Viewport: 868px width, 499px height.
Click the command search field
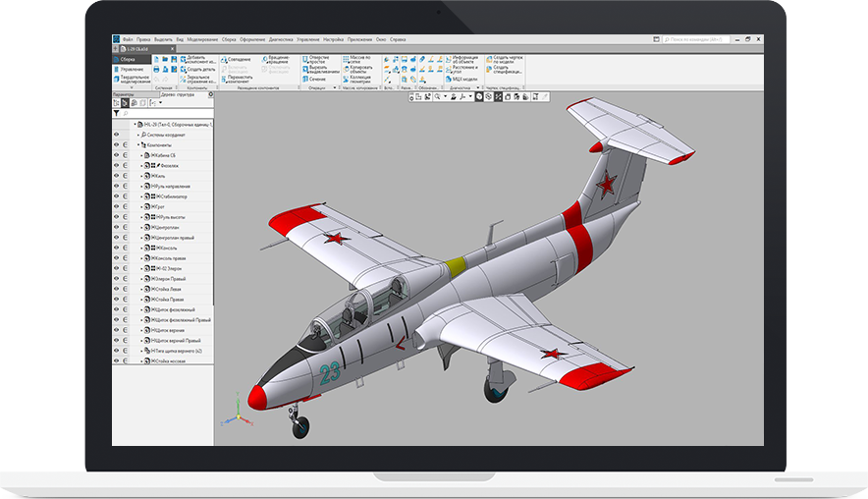[696, 39]
